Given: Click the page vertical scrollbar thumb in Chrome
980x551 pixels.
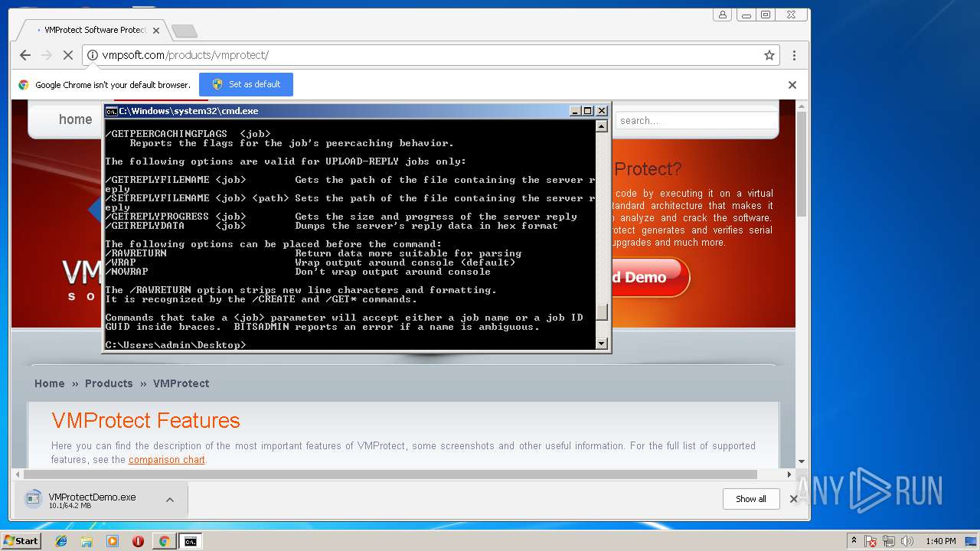Looking at the screenshot, I should 802,164.
